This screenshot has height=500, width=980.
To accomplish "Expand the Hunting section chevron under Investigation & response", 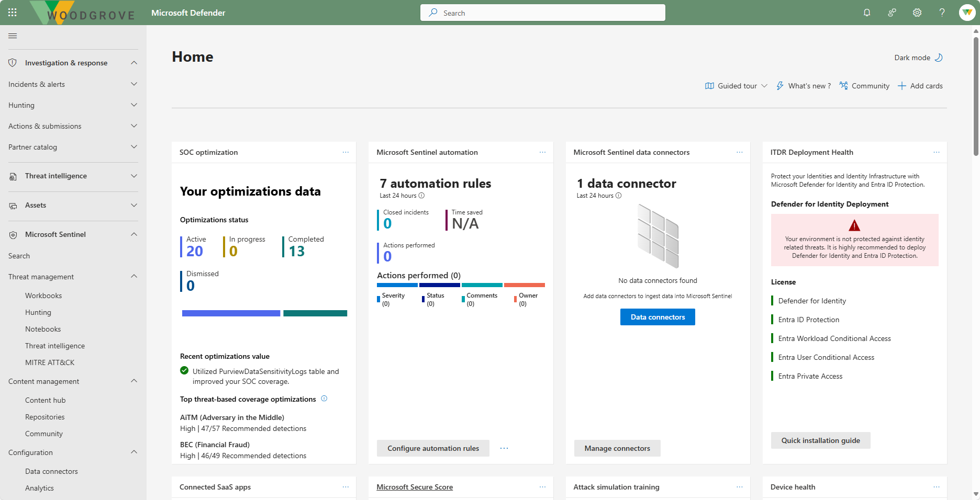I will (134, 105).
